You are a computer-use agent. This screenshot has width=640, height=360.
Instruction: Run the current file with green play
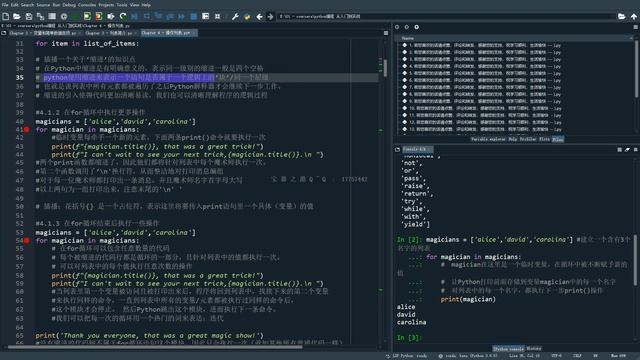point(76,16)
